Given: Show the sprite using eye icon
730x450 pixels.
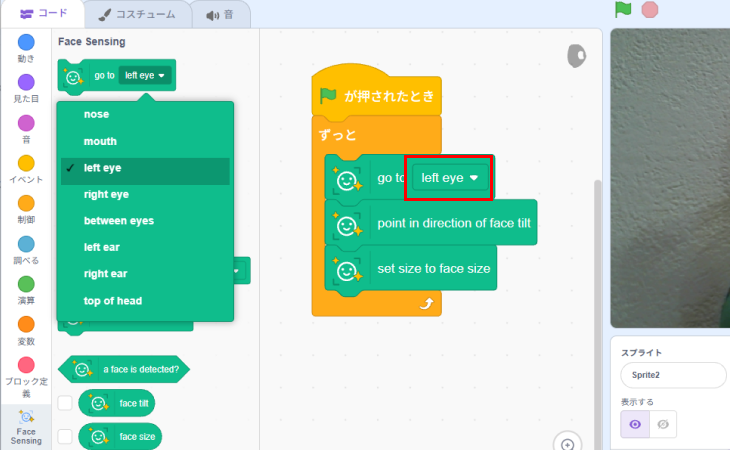Looking at the screenshot, I should click(x=635, y=424).
